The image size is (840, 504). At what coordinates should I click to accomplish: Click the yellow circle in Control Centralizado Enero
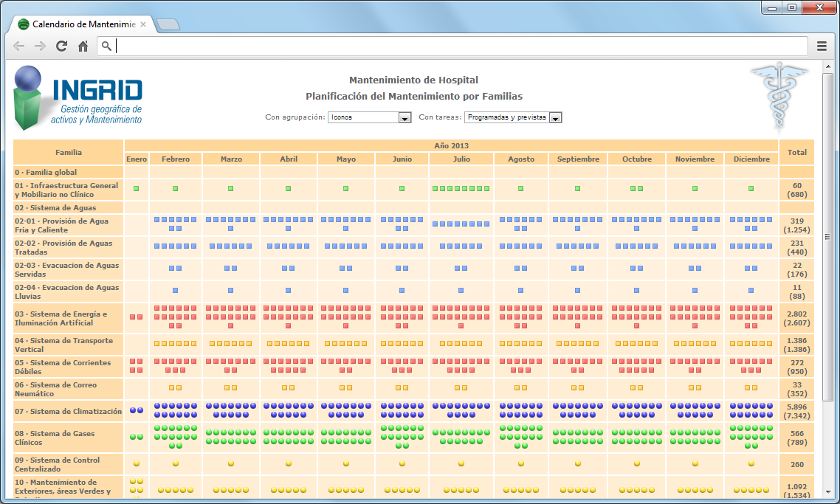(x=137, y=463)
